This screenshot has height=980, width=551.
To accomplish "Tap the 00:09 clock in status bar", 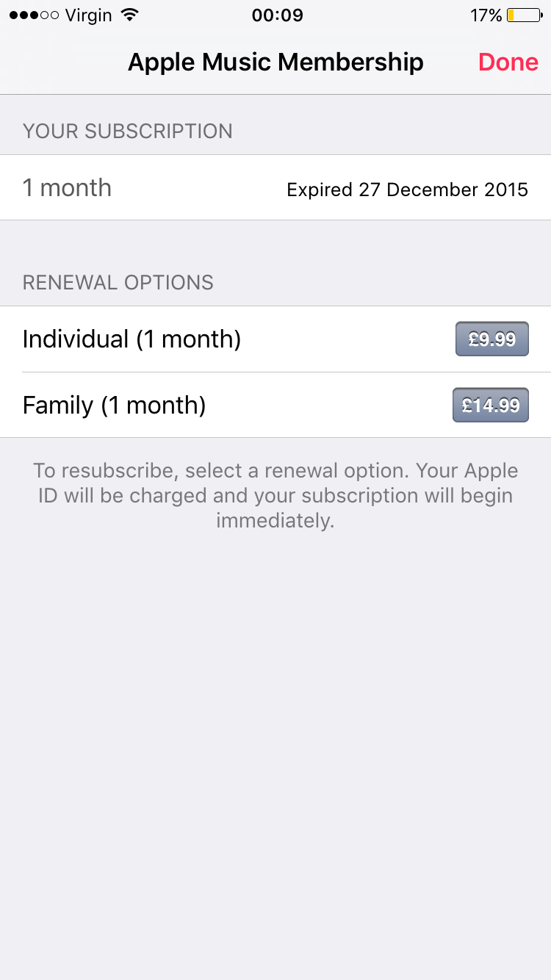I will [277, 15].
